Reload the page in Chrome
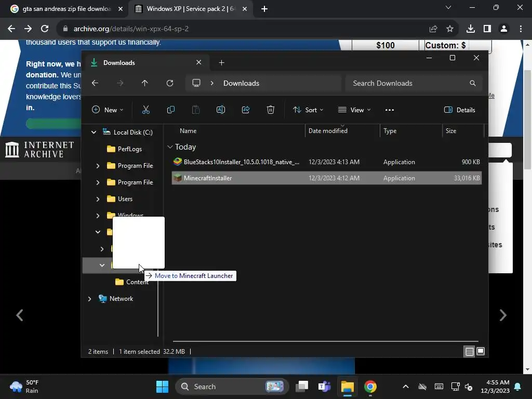Viewport: 532px width, 399px height. tap(45, 29)
